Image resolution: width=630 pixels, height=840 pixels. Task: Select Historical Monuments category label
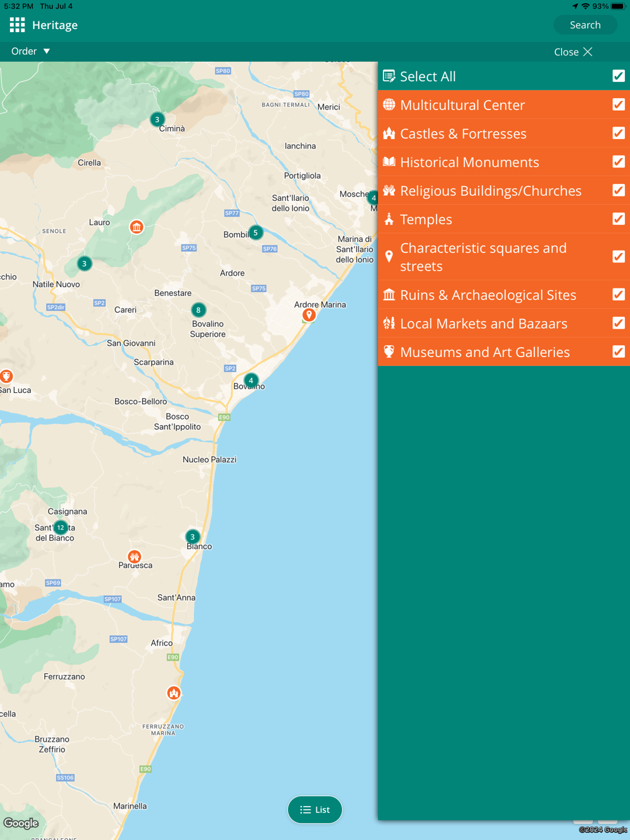(469, 162)
